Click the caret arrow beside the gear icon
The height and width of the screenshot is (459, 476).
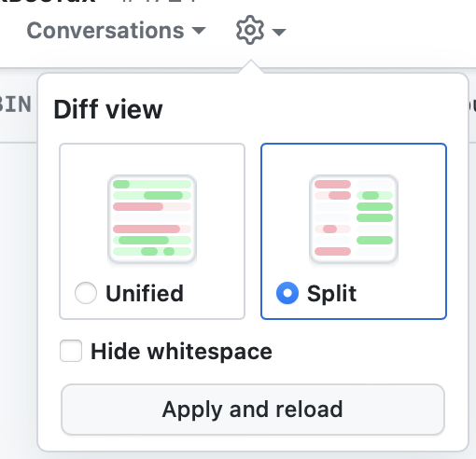click(279, 32)
